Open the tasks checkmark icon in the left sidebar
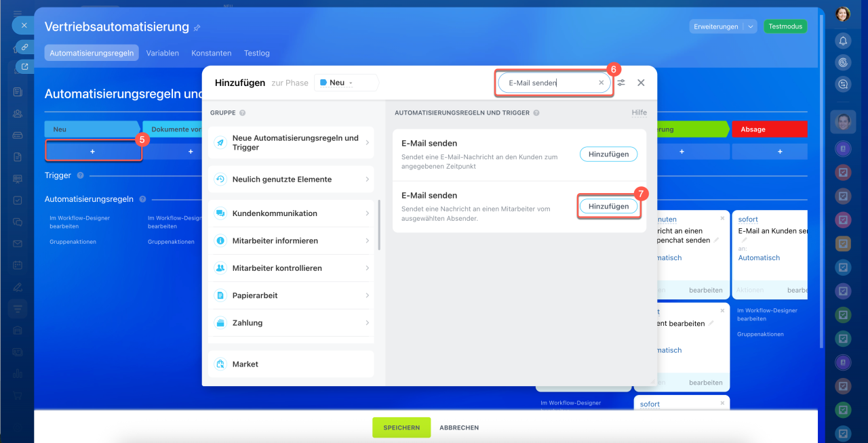 tap(18, 200)
